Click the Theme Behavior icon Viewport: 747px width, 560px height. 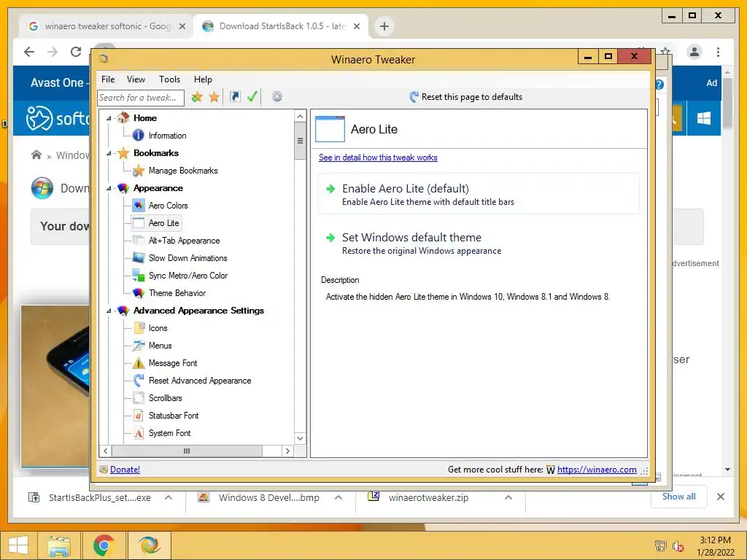[x=138, y=293]
